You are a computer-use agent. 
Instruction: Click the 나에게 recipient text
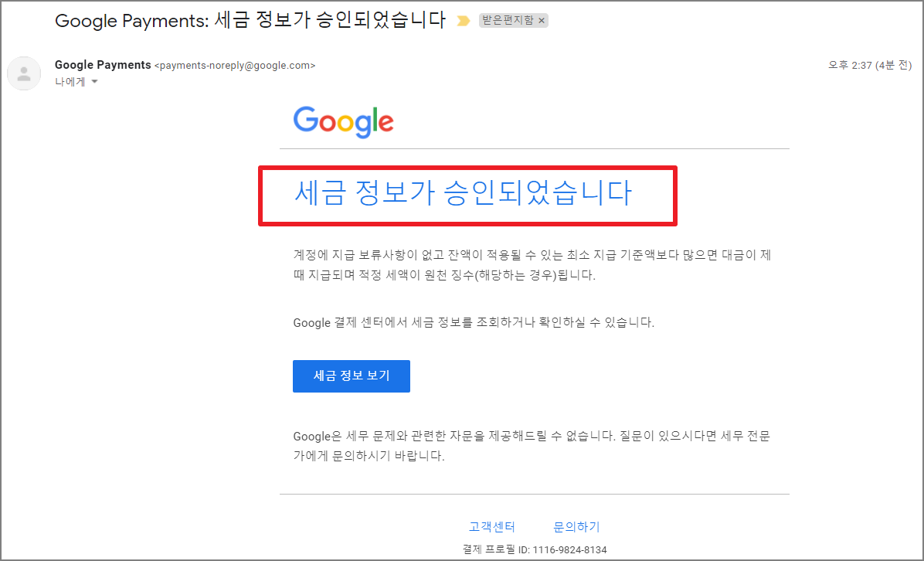[x=70, y=82]
